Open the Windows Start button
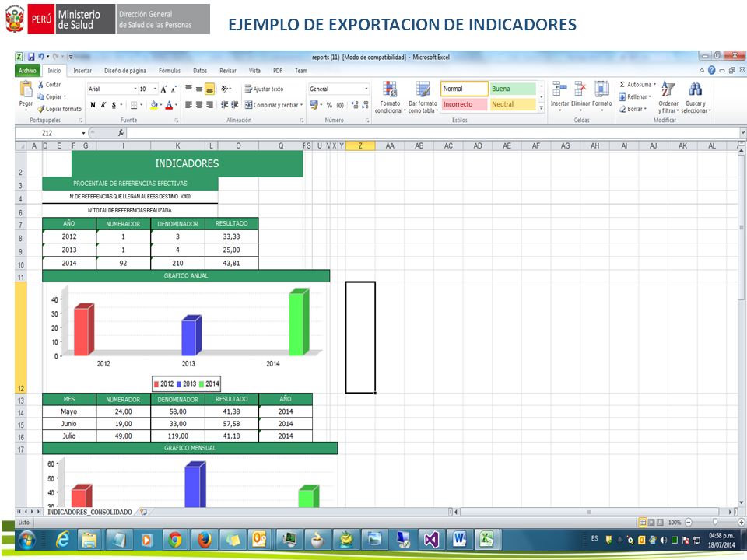Image resolution: width=747 pixels, height=560 pixels. [x=28, y=540]
